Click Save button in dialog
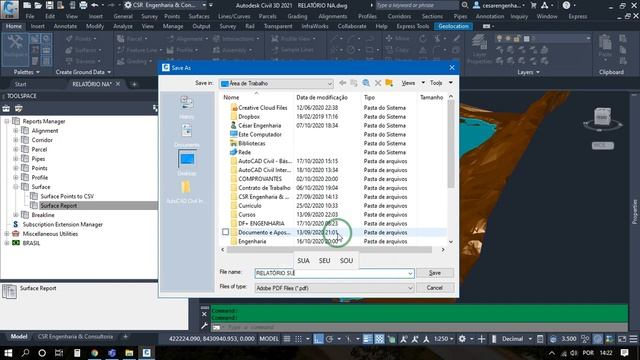Screen dimensions: 640x360 (435, 273)
